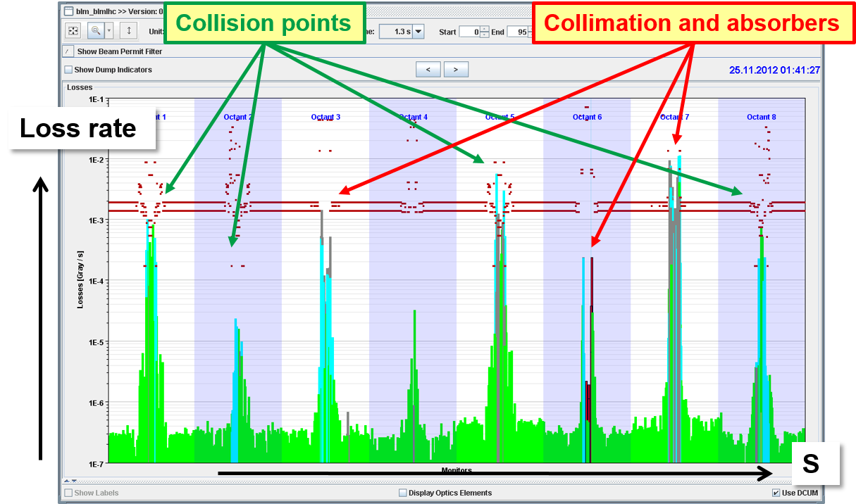Screen dimensions: 856x504
Task: Open the zoom tool dropdown arrow
Action: [109, 31]
